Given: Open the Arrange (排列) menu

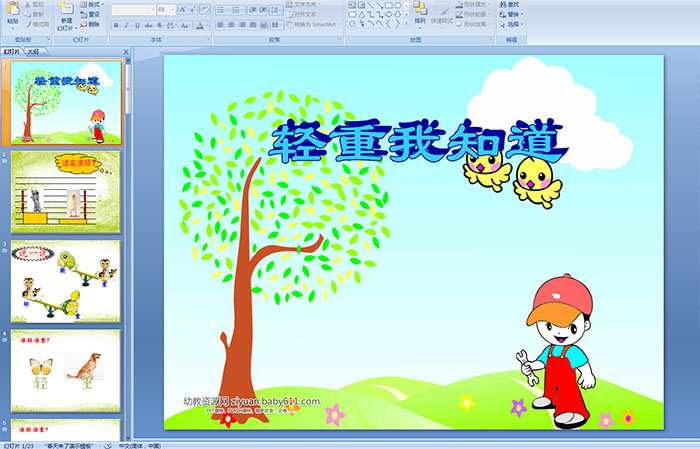Looking at the screenshot, I should coord(420,13).
